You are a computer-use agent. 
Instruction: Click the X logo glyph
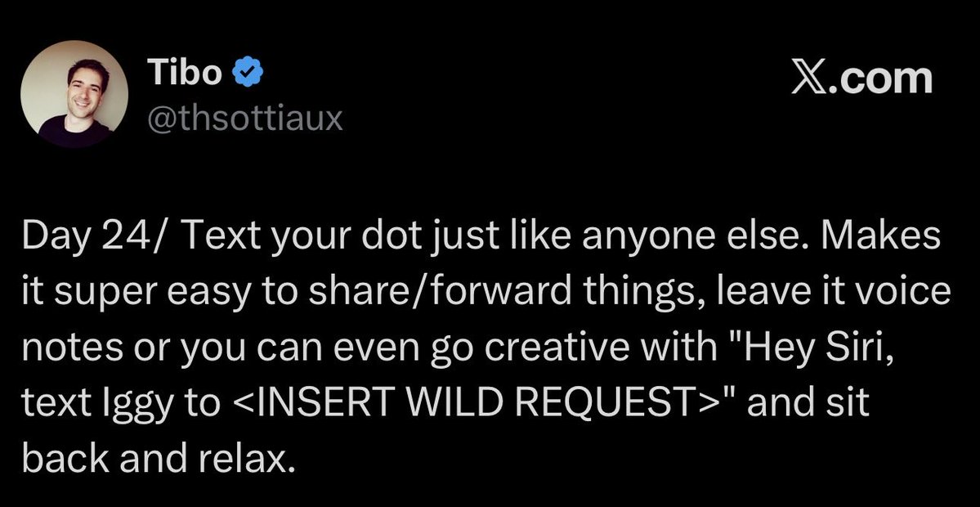(811, 79)
